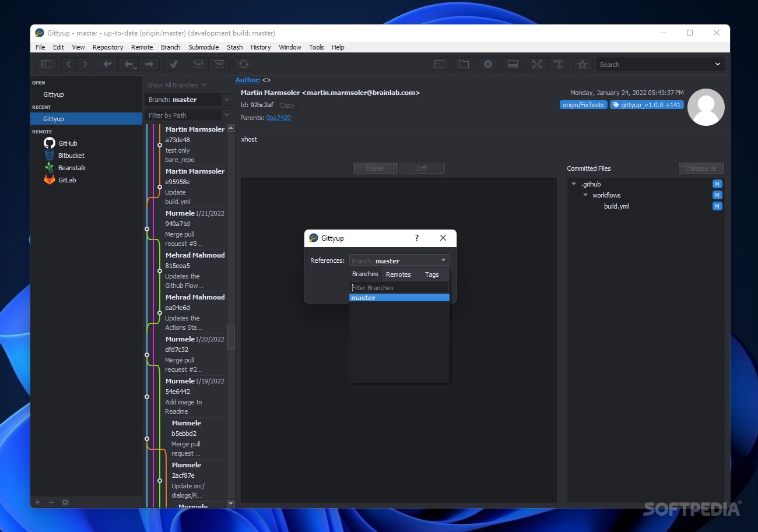The width and height of the screenshot is (758, 532).
Task: Open the References combo box in dialog
Action: click(x=399, y=260)
